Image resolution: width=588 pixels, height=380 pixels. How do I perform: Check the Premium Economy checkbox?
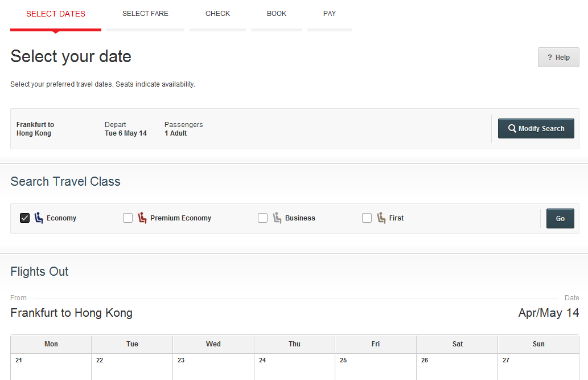coord(128,218)
